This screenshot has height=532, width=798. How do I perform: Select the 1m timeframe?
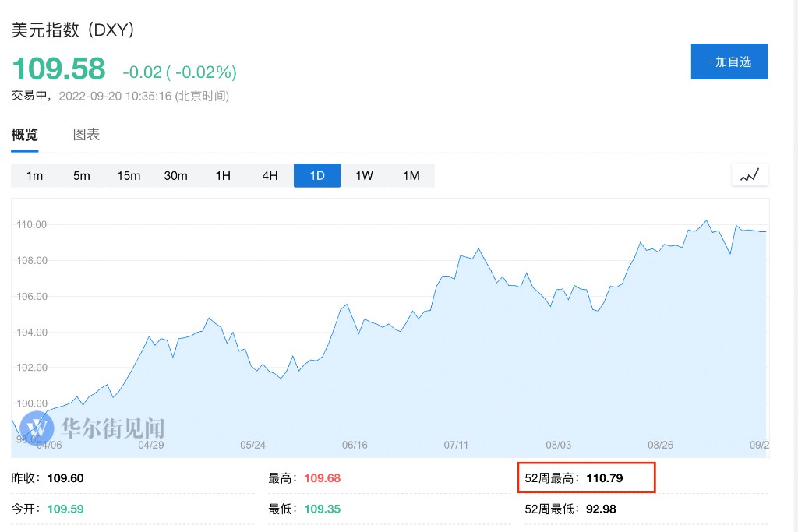[34, 175]
